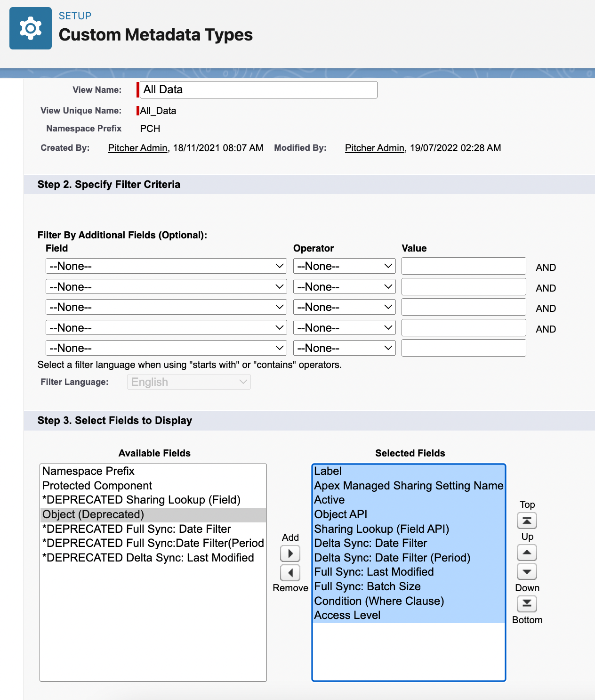Open the third filter Field dropdown
595x700 pixels.
click(x=166, y=307)
